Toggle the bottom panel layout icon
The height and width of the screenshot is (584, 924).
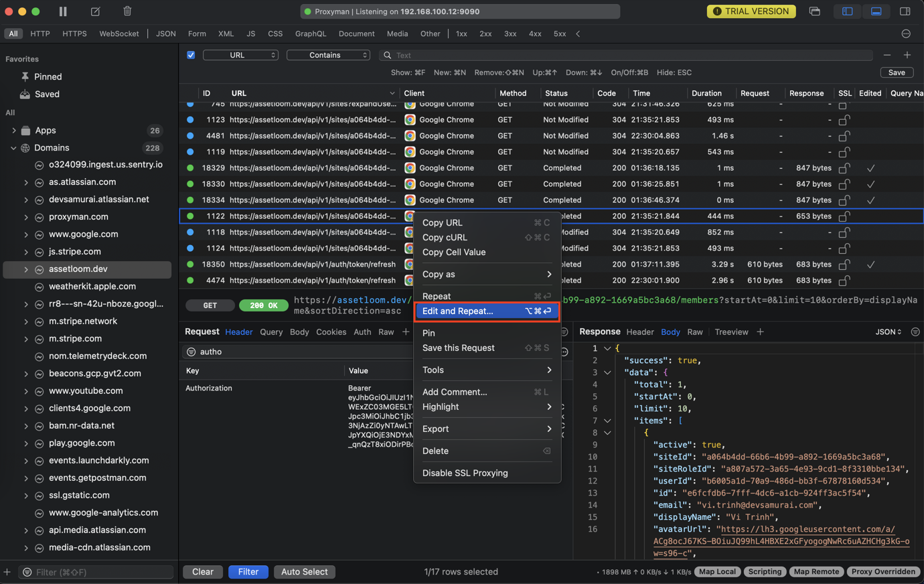(876, 11)
